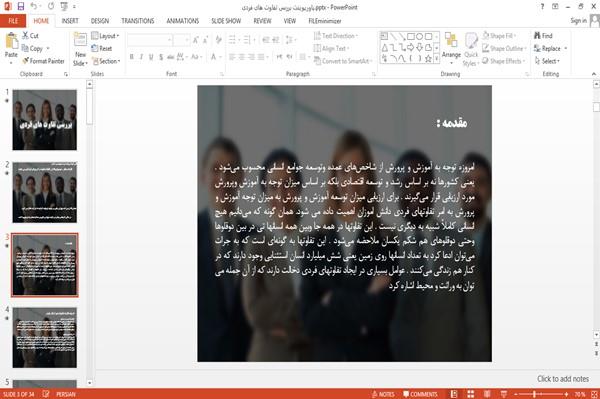Select slide 4 thumbnail in the panel

[44, 338]
